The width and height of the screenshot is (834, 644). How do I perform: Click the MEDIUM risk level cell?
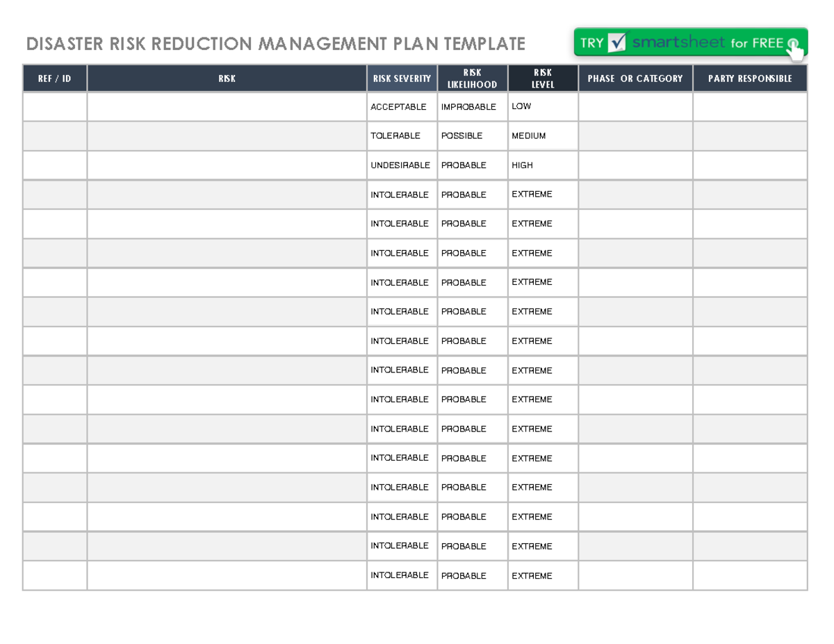click(543, 136)
